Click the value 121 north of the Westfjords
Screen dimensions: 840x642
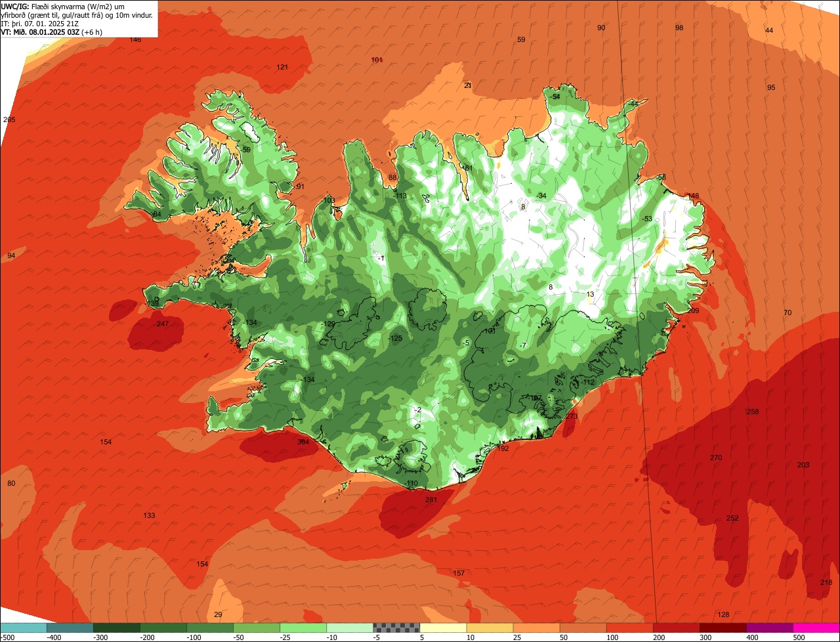[282, 67]
